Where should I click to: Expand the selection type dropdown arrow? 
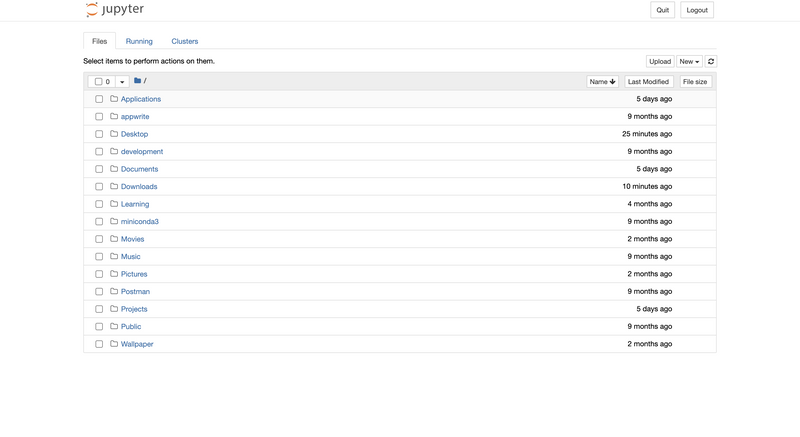pyautogui.click(x=122, y=82)
